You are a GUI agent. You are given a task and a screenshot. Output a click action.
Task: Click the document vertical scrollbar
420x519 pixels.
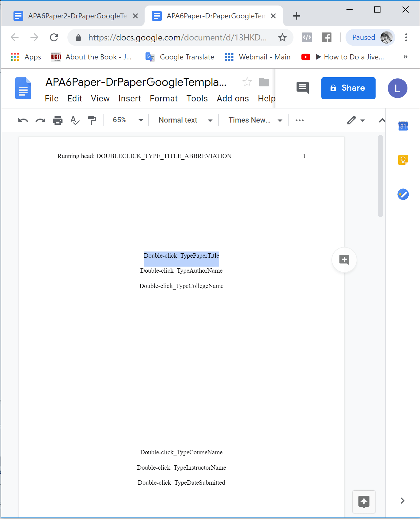[380, 176]
